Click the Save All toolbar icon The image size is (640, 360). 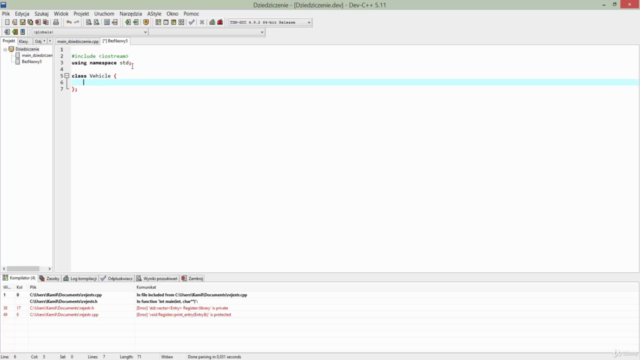30,22
